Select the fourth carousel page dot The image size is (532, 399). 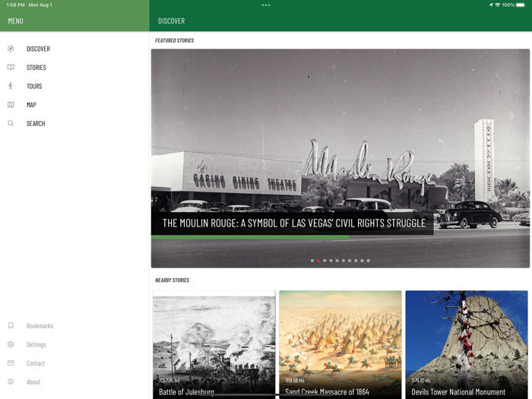click(331, 261)
